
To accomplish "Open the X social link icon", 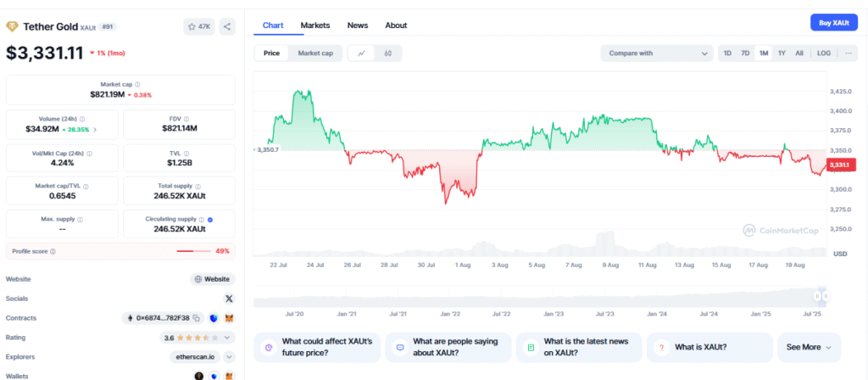I will coord(229,299).
